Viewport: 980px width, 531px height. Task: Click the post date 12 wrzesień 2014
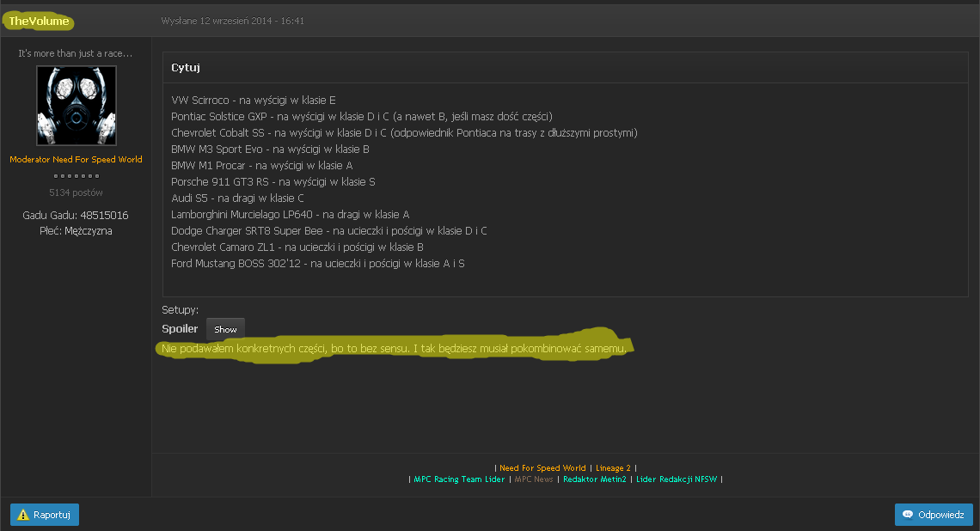point(232,21)
